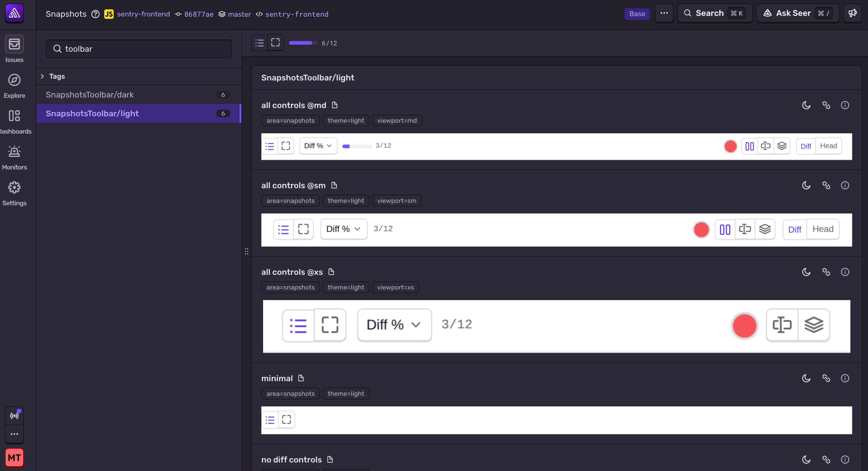Select Head tab in @md snapshot
This screenshot has width=868, height=471.
click(829, 146)
